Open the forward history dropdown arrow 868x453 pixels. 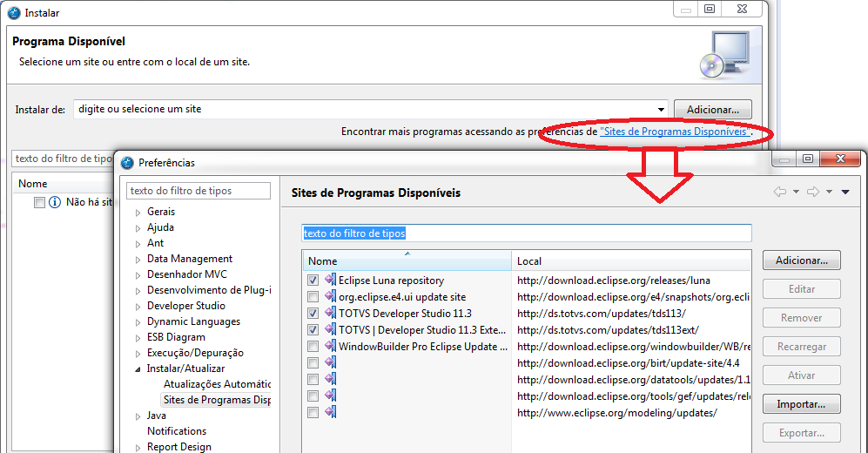[829, 192]
